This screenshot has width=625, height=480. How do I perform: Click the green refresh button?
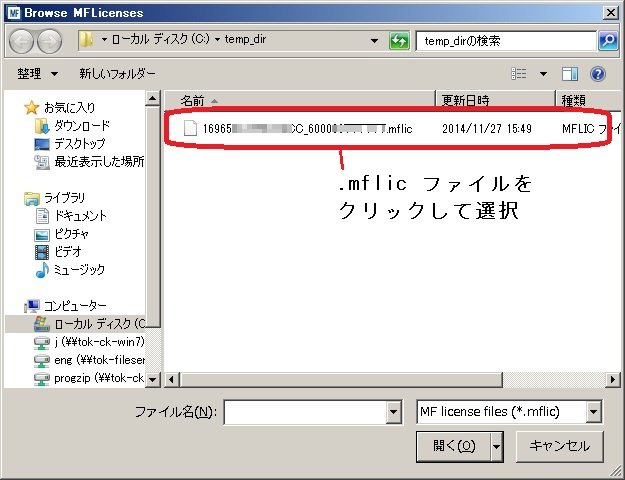399,41
